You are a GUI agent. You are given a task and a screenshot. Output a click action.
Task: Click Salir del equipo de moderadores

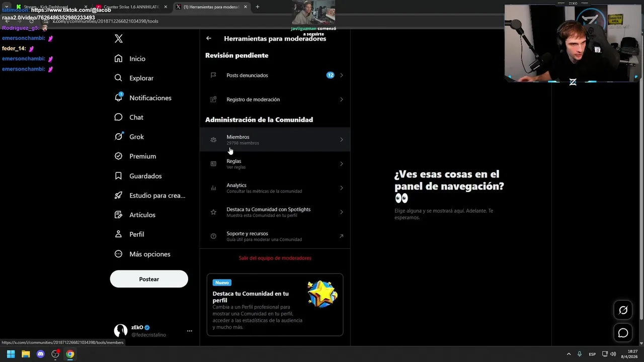tap(275, 258)
